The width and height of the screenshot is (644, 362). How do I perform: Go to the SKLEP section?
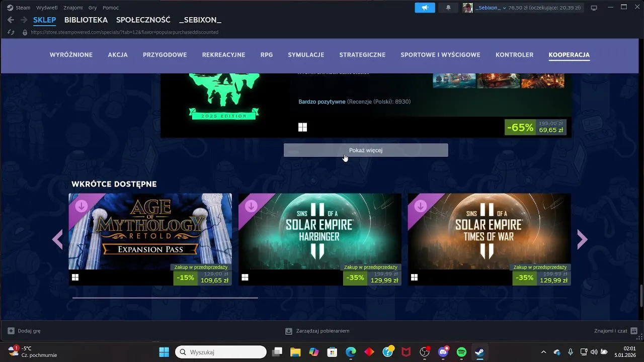[x=44, y=20]
